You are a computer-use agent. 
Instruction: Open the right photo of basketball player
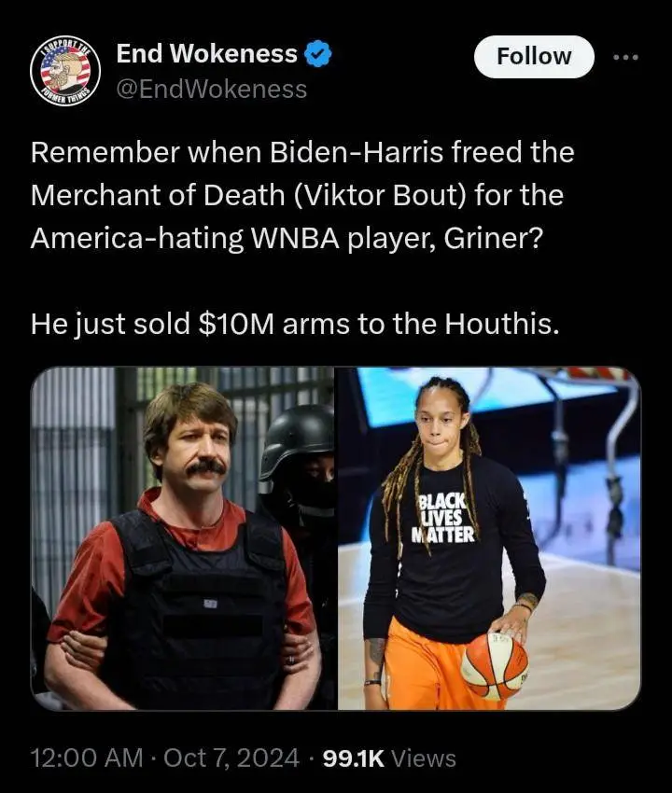pyautogui.click(x=489, y=538)
